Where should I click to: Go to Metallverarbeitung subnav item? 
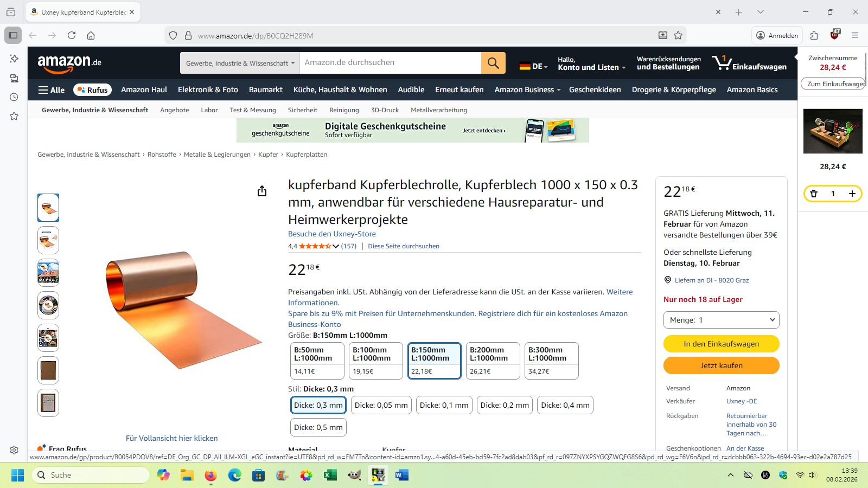(439, 110)
